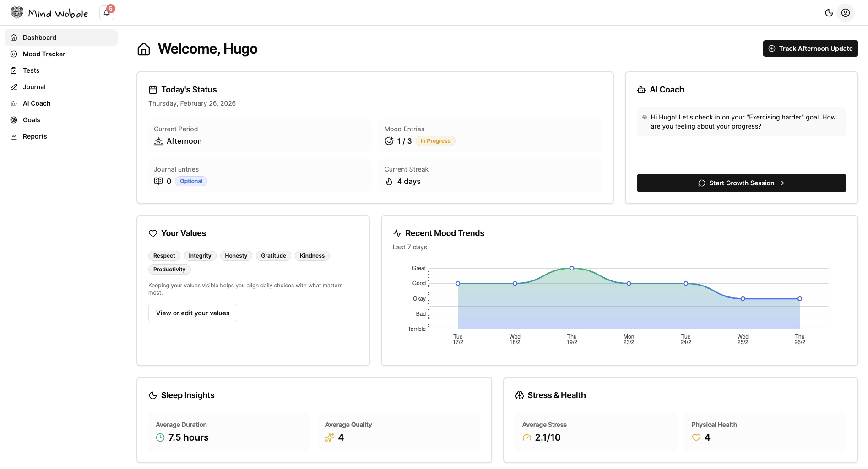Click the Track Afternoon Update button
This screenshot has width=868, height=469.
pyautogui.click(x=810, y=49)
